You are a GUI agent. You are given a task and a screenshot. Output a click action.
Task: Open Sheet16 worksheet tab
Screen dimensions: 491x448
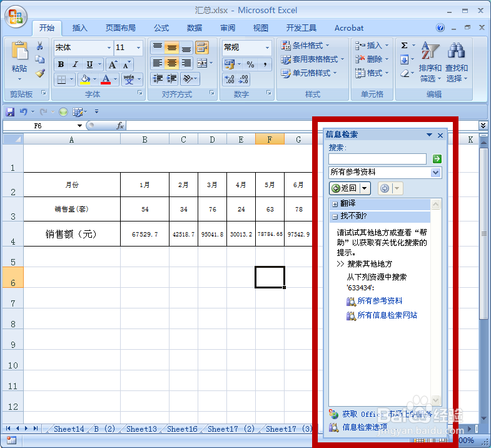(182, 429)
